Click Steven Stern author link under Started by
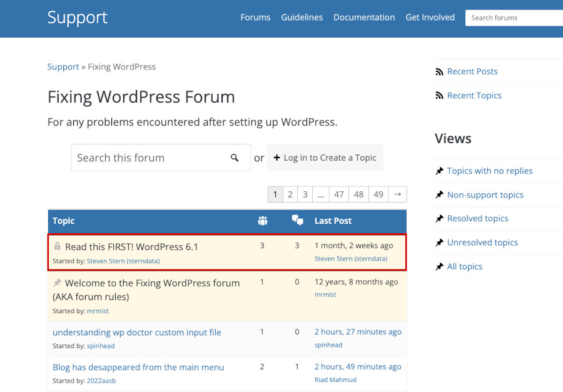Image resolution: width=563 pixels, height=392 pixels. 123,261
